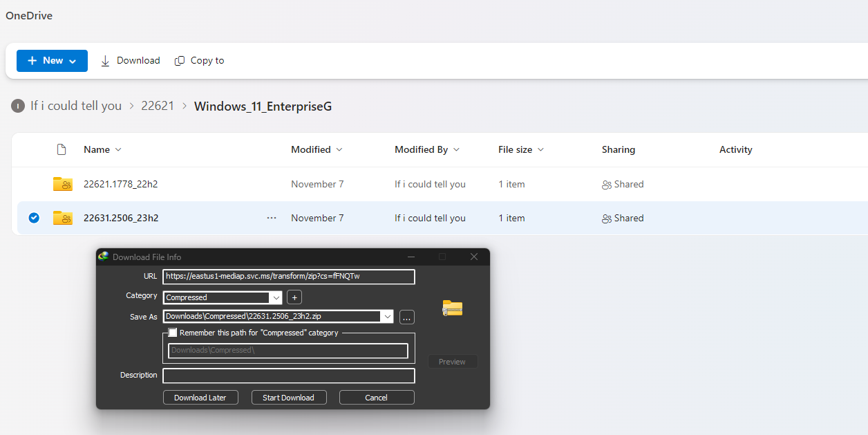Click the Preview button in download dialog

(x=453, y=362)
